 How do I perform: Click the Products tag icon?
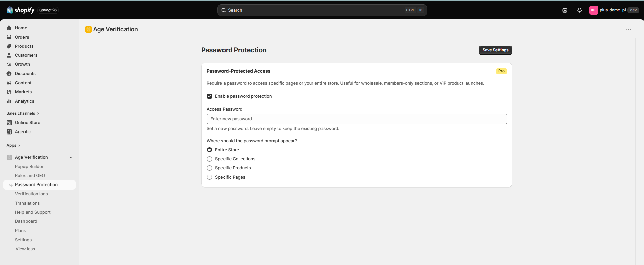coord(9,46)
